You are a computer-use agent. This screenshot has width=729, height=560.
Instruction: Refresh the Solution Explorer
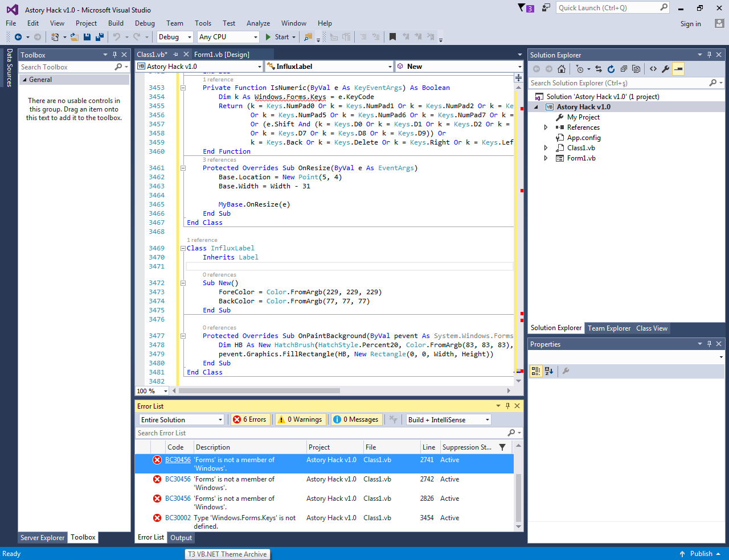coord(611,69)
